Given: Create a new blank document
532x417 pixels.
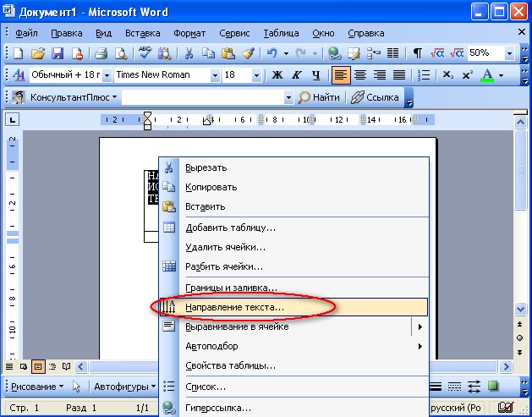Looking at the screenshot, I should point(19,53).
